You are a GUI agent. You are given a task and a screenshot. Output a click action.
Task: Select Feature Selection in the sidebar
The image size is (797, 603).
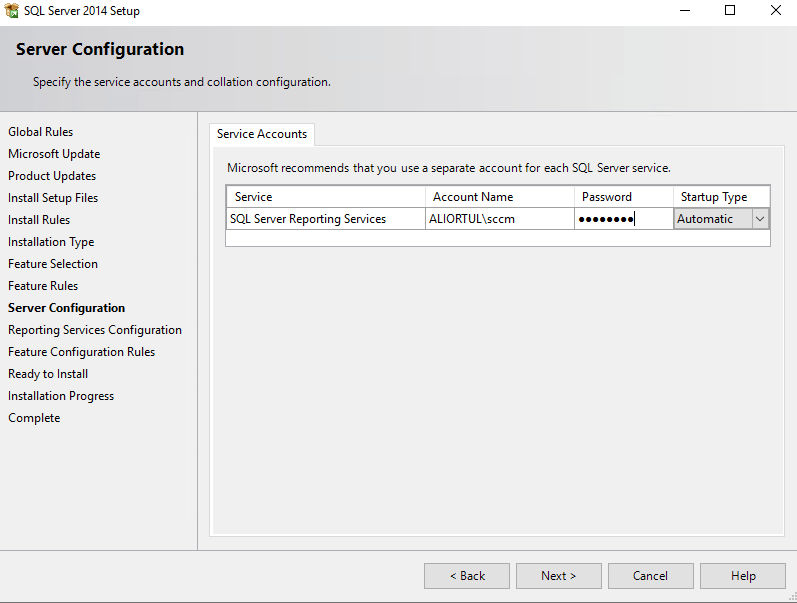[x=53, y=264]
